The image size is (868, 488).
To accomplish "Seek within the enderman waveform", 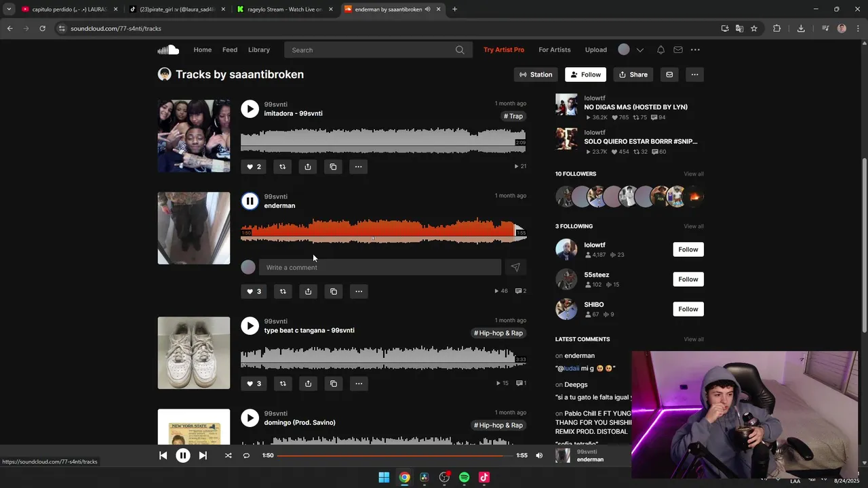I will point(383,232).
